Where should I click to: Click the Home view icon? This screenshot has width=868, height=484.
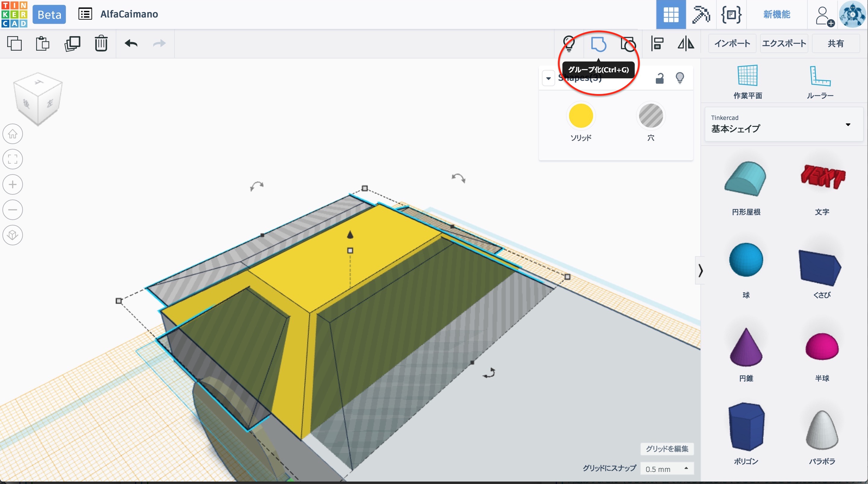pos(13,134)
